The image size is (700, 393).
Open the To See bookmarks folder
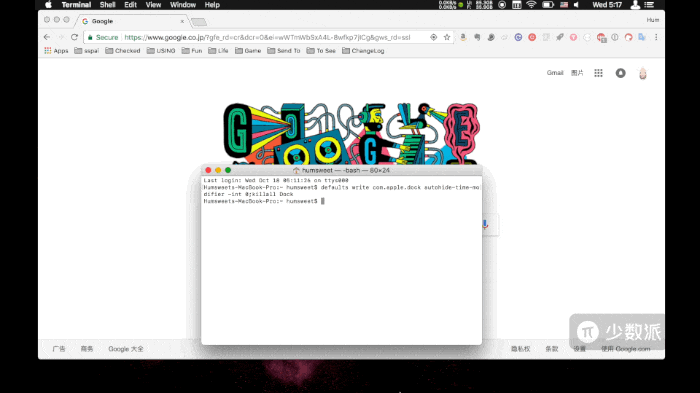pos(321,51)
